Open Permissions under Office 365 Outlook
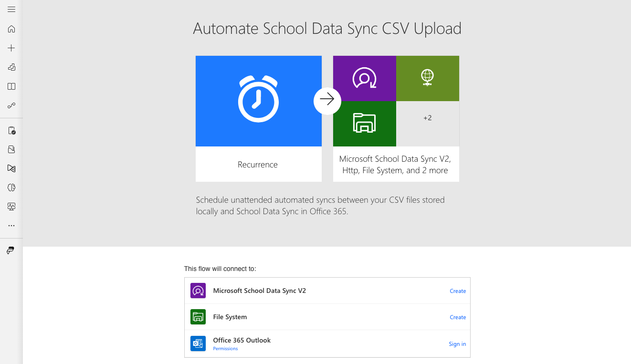The width and height of the screenshot is (631, 364). [225, 349]
